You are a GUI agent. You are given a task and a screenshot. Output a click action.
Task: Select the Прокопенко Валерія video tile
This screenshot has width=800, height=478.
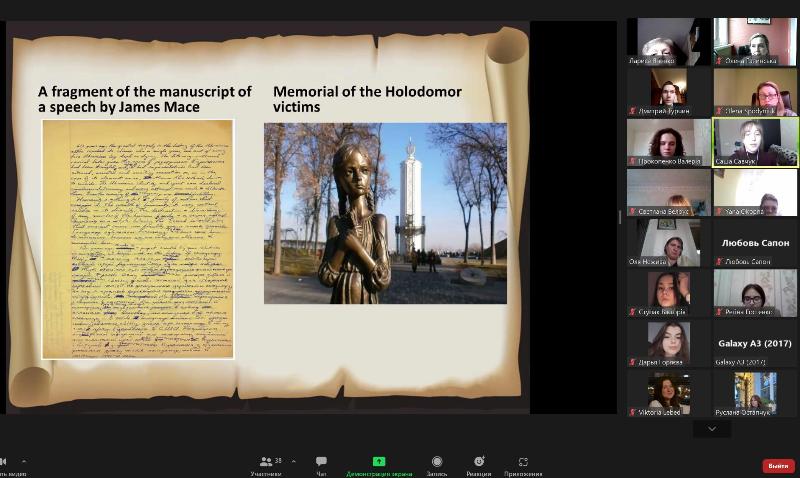click(668, 142)
